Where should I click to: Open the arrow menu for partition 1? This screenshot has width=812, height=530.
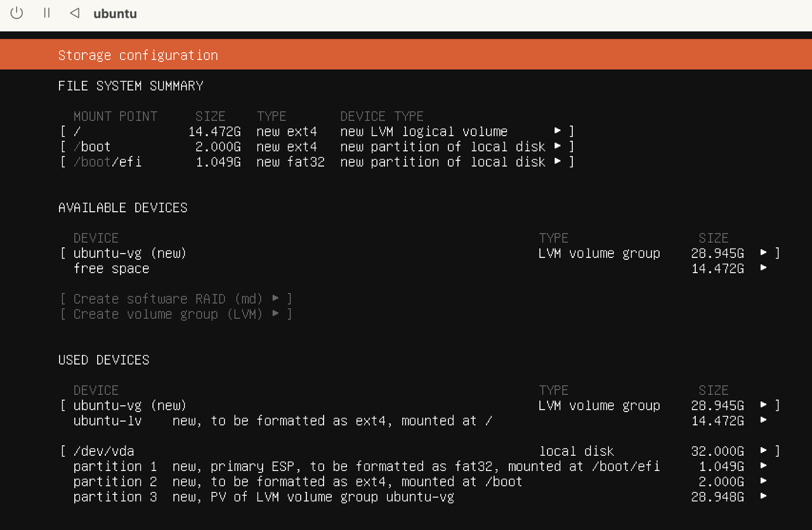[x=764, y=466]
